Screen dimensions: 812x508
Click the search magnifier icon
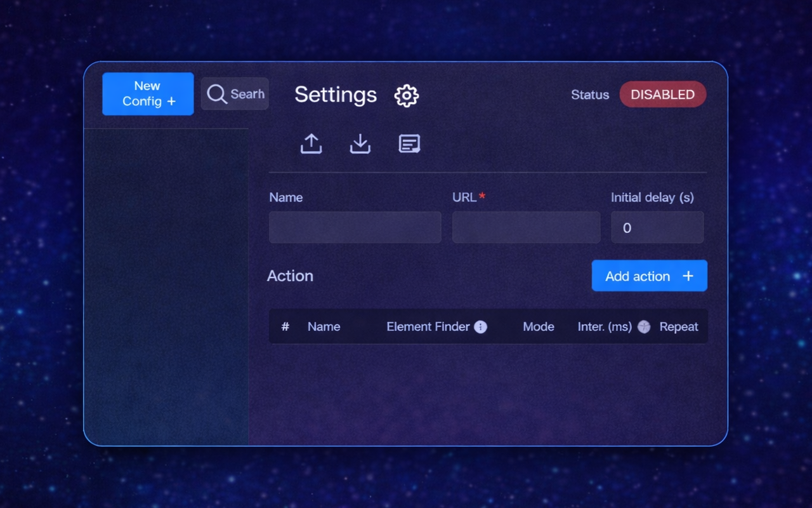[217, 94]
